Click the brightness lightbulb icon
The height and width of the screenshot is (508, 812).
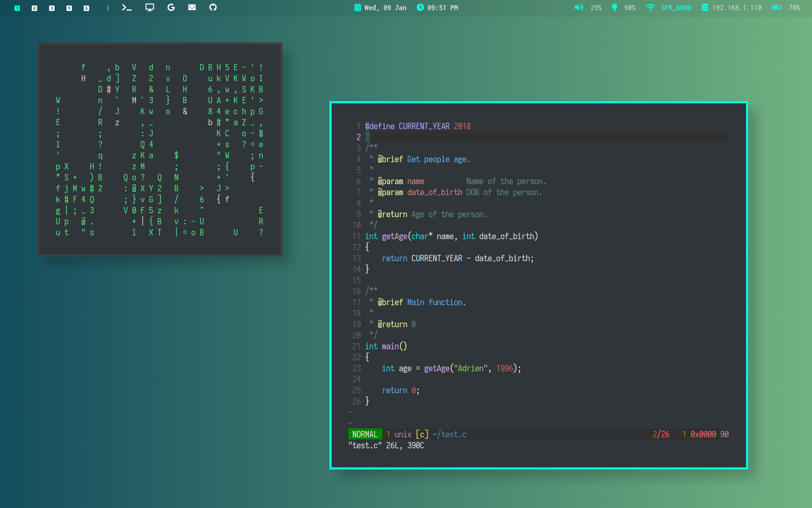pyautogui.click(x=614, y=8)
